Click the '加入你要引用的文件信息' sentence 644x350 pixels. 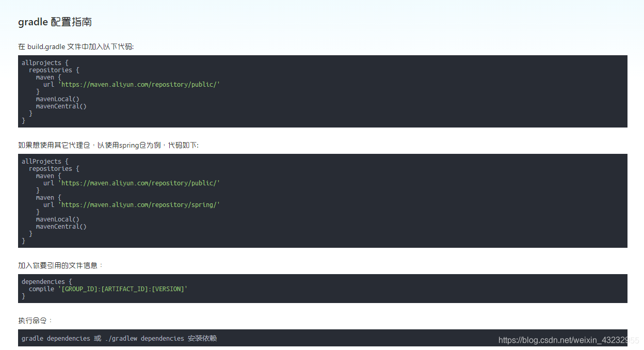[60, 265]
